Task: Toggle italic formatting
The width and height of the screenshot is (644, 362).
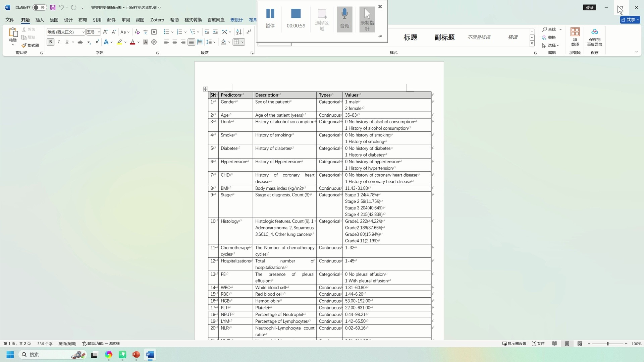Action: (59, 42)
